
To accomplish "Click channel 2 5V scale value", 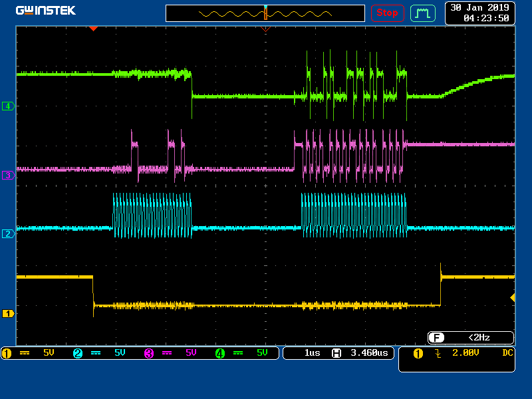I will tap(120, 353).
